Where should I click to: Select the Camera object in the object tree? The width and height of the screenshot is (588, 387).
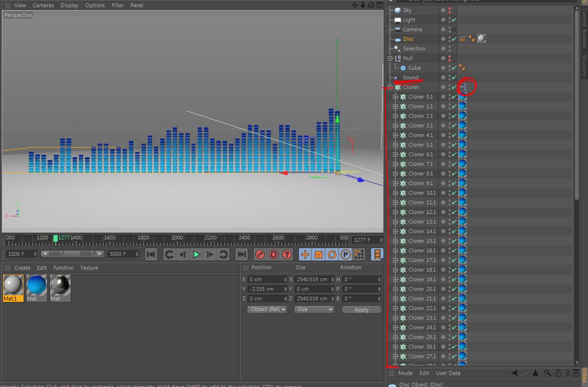[x=412, y=29]
